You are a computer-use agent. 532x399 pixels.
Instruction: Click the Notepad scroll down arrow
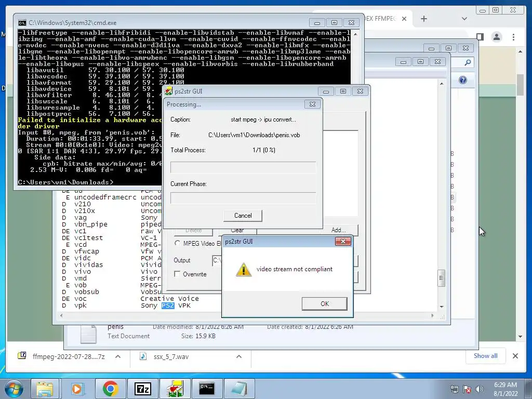(442, 307)
